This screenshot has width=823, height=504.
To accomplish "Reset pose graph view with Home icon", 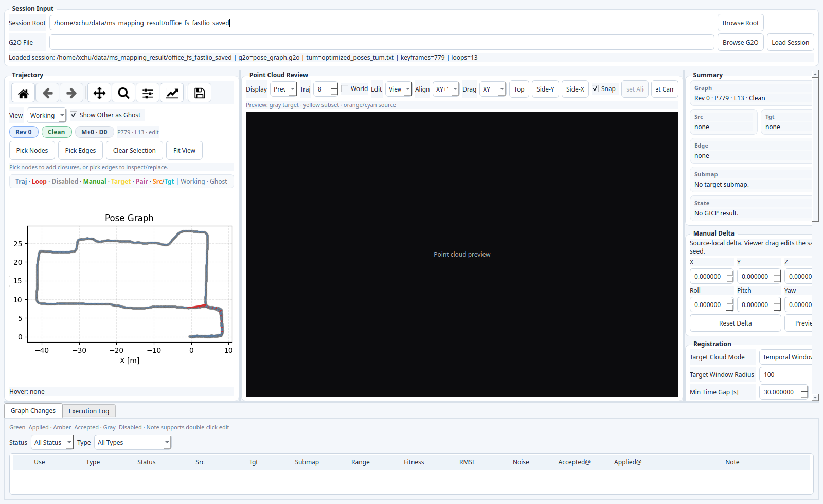I will click(23, 93).
